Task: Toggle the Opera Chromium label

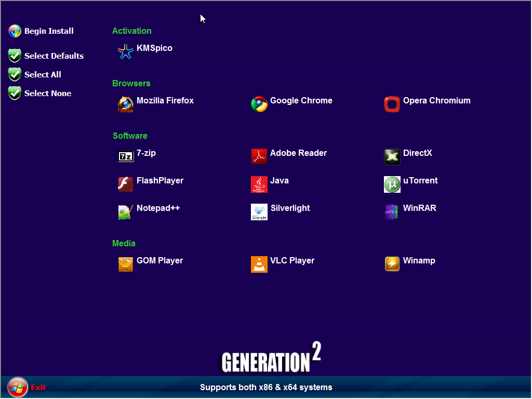Action: click(x=436, y=100)
